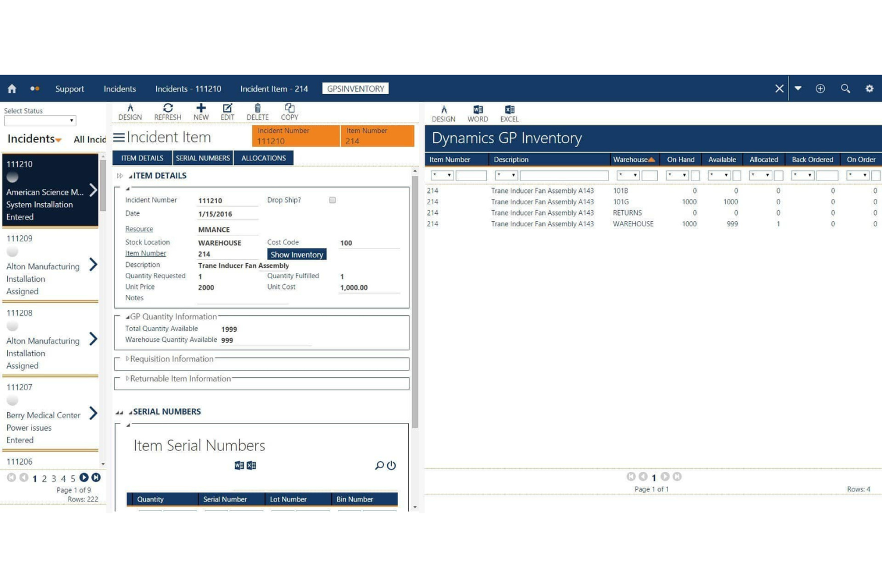Open the Incidents view dropdown arrow
The height and width of the screenshot is (588, 882).
click(58, 140)
